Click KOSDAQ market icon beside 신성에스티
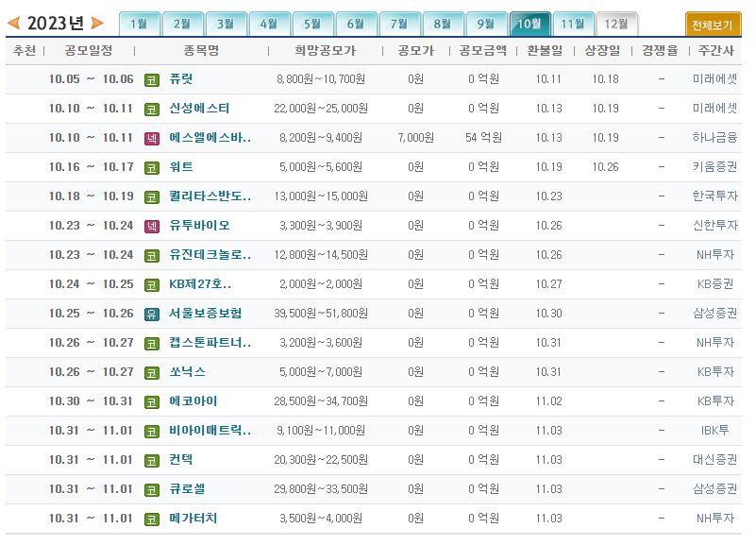 coord(152,110)
